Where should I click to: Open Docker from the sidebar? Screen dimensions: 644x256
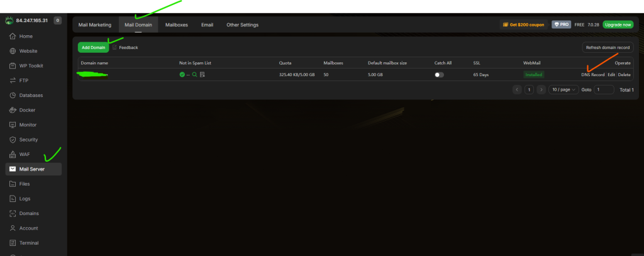pos(27,110)
